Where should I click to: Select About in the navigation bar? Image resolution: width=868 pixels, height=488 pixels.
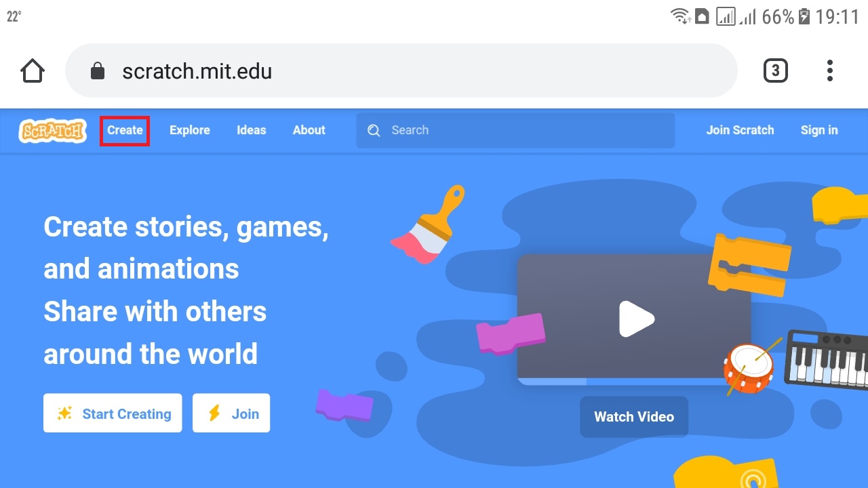pos(309,130)
